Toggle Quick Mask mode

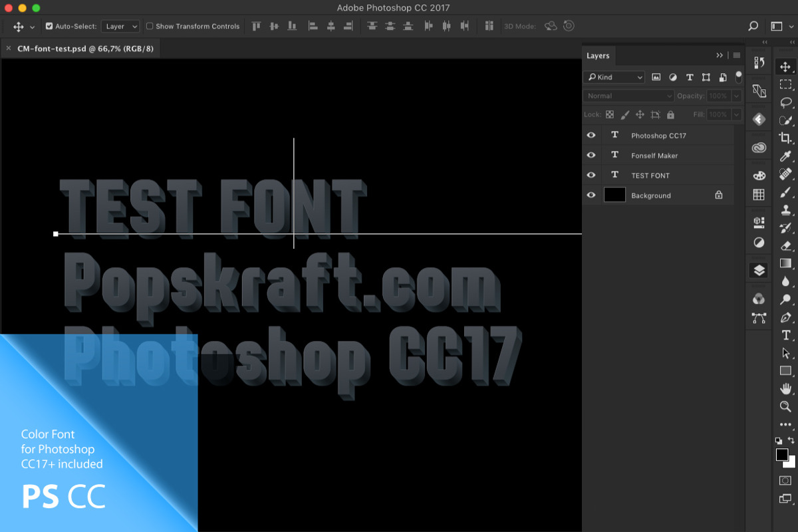click(785, 480)
